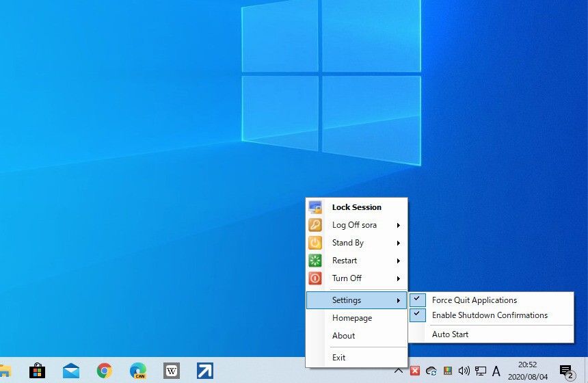Screen dimensions: 588x383
Task: Disable Enable Shutdown Confirmations option
Action: [x=490, y=315]
